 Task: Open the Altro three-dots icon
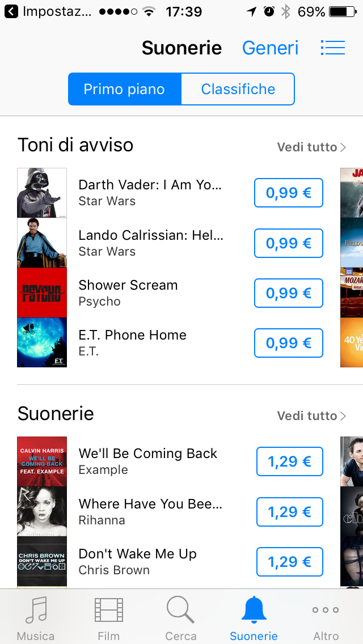pyautogui.click(x=326, y=610)
